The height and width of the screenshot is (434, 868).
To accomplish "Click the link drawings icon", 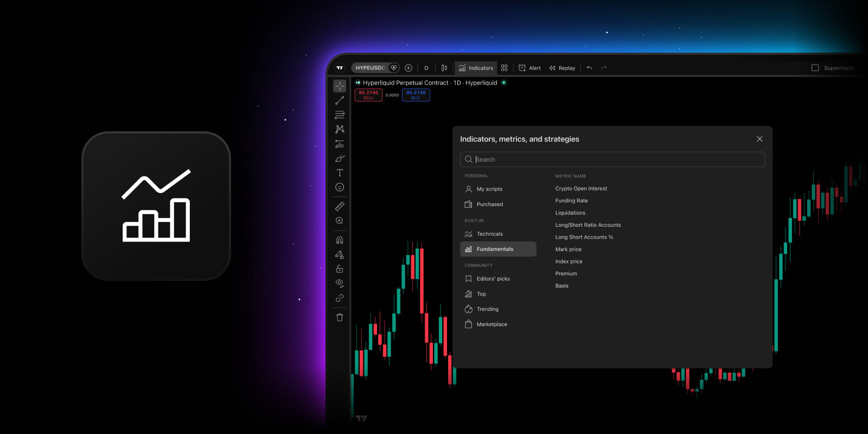I will point(340,298).
